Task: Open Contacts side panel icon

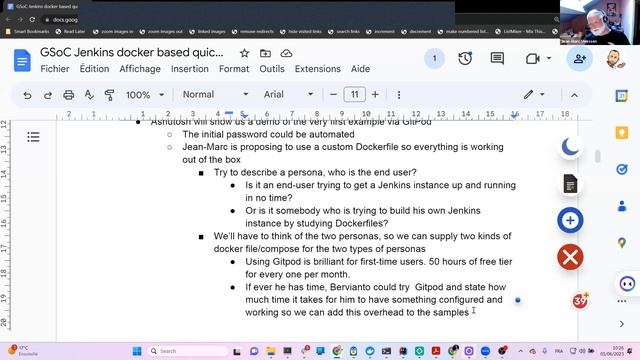Action: point(622,206)
